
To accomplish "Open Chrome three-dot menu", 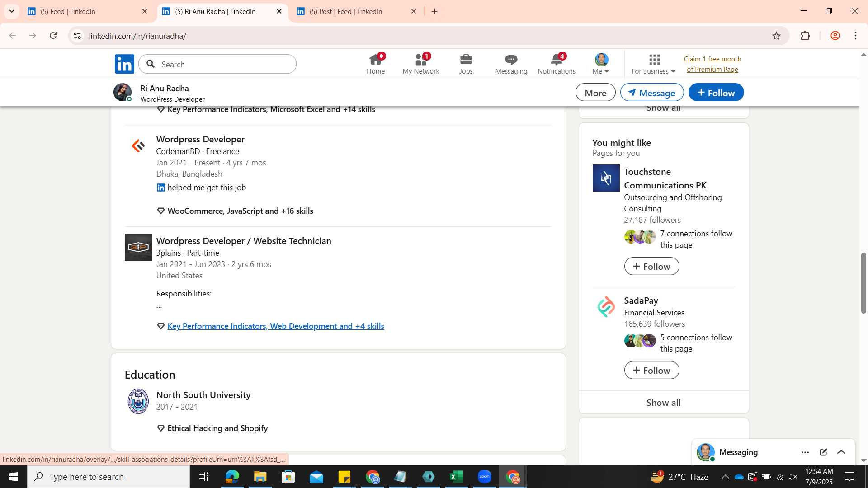I will click(x=855, y=36).
